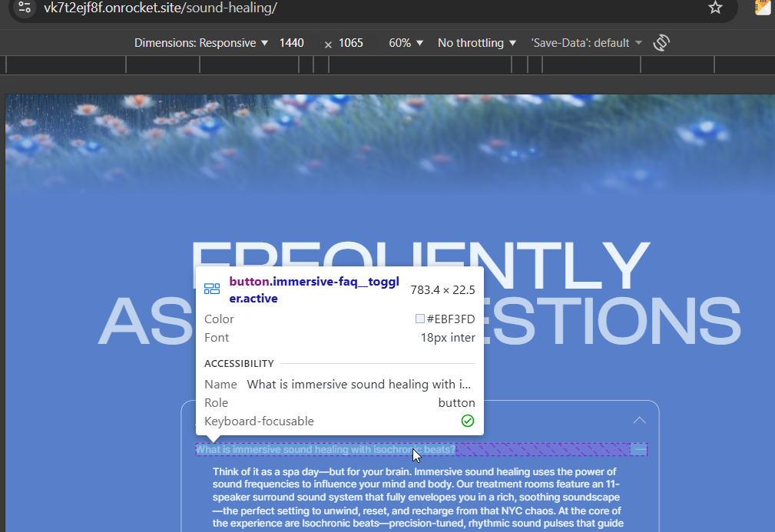Click the #EBF3FD color swatch in tooltip

[420, 319]
